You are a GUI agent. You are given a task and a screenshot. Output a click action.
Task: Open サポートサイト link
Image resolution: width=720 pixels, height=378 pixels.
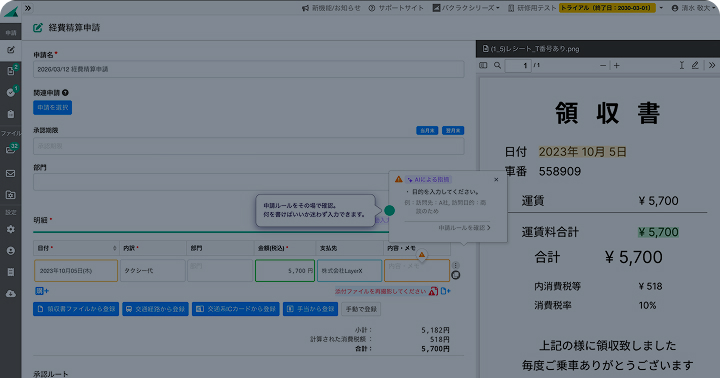click(396, 8)
